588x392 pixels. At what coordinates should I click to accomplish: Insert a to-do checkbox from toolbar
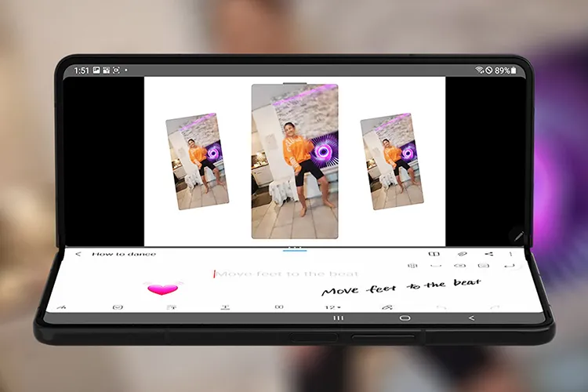point(118,307)
